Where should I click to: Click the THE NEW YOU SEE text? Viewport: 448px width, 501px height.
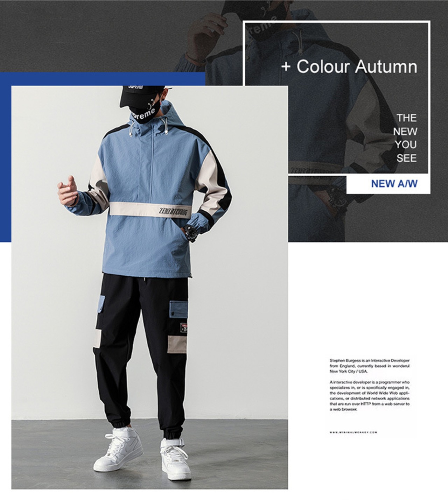[405, 138]
